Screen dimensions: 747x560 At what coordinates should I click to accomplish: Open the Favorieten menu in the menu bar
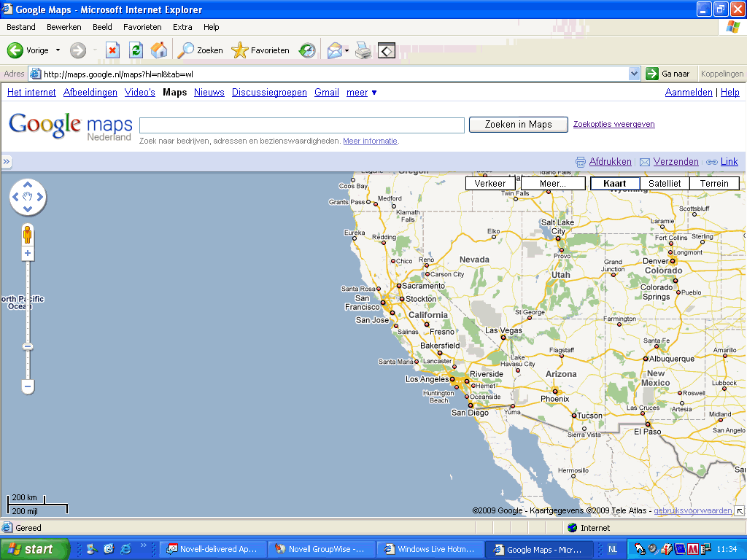tap(142, 27)
